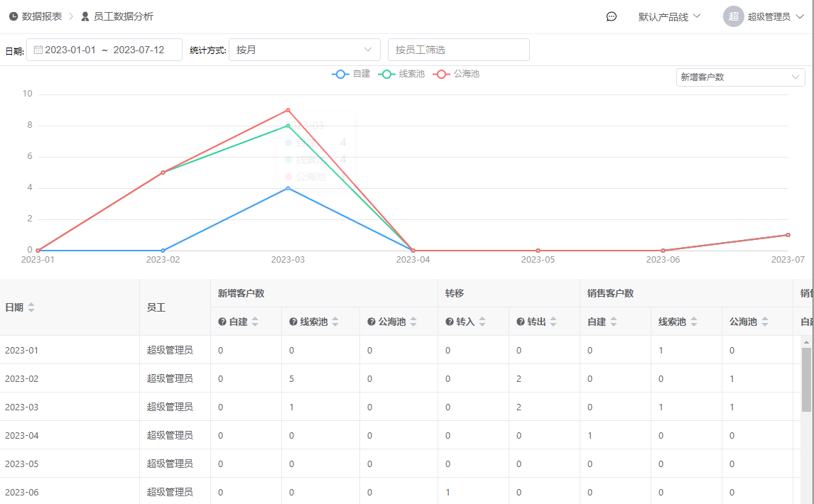The image size is (814, 504).
Task: Click the 转入 value 1 in 2023-06 row
Action: click(x=448, y=492)
